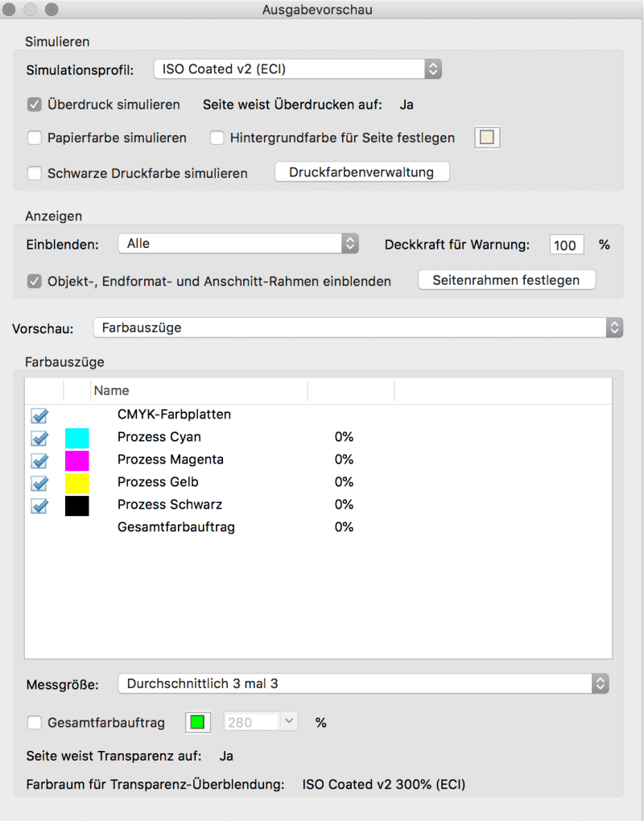The image size is (644, 821).
Task: Toggle the Prozess Schwarz plate checkmark
Action: click(39, 505)
